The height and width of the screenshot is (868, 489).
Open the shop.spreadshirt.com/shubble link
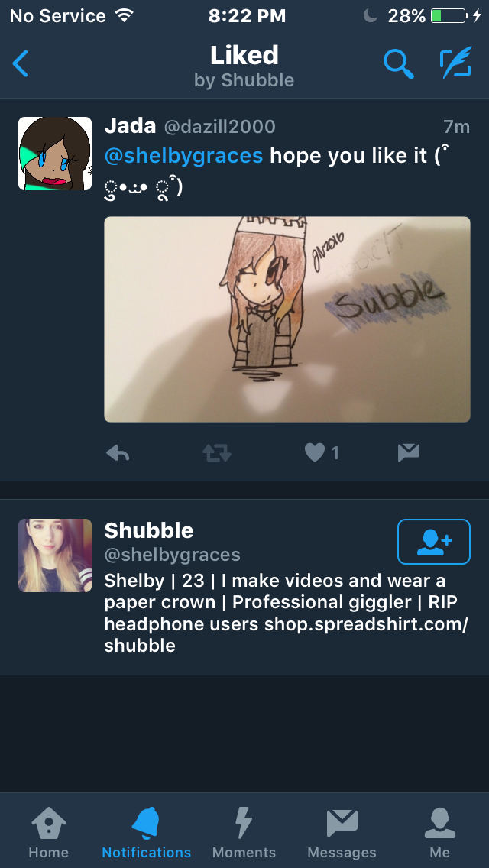pos(287,635)
